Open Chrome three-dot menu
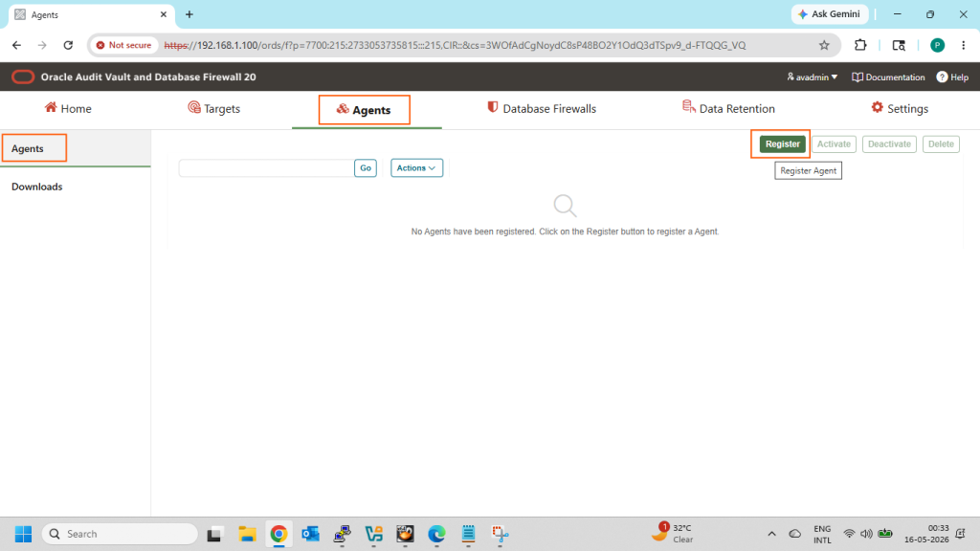Screen dimensions: 980x551 point(963,45)
